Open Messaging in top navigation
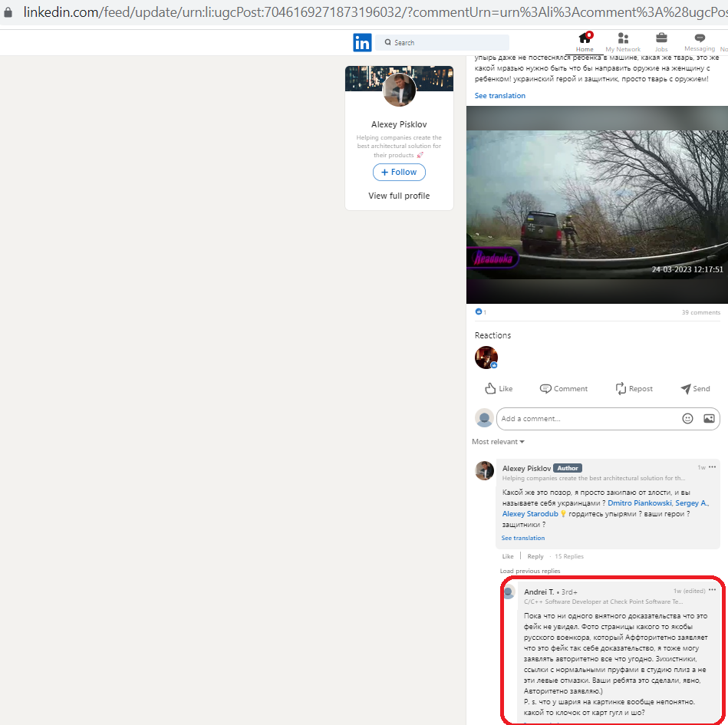Screen dimensions: 728x725 pyautogui.click(x=699, y=42)
